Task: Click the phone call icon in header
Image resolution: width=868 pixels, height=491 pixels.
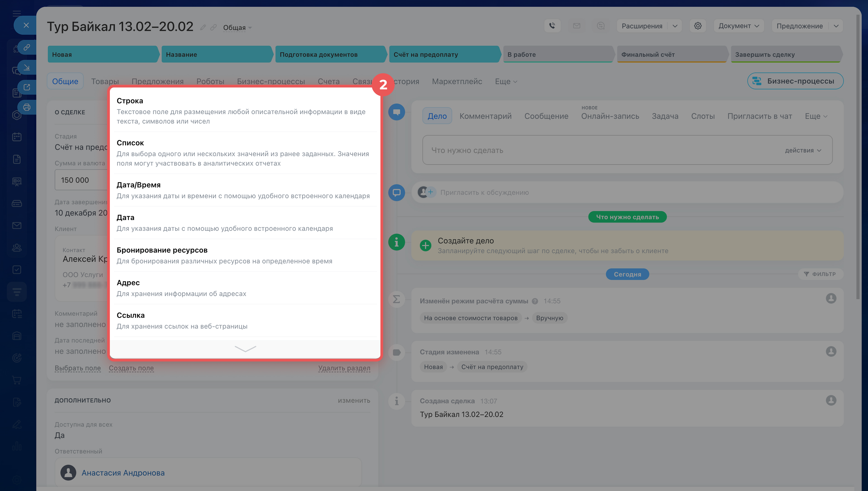Action: [x=552, y=26]
